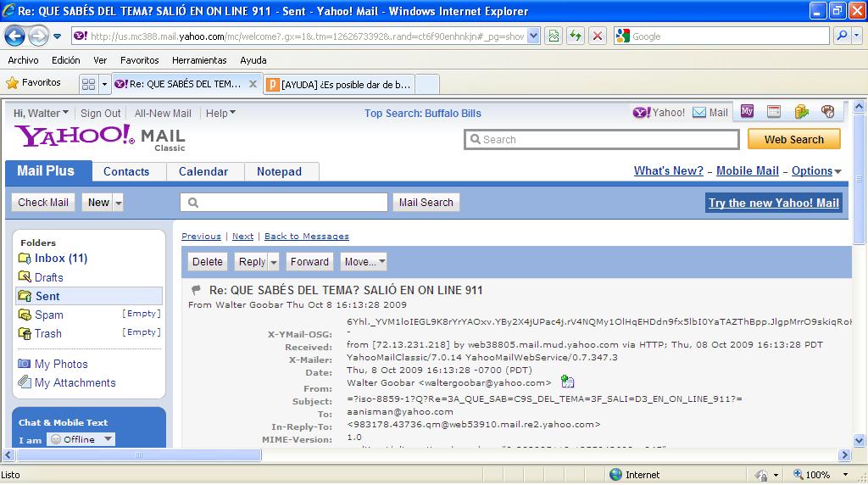Click the Check Mail button

pyautogui.click(x=43, y=202)
